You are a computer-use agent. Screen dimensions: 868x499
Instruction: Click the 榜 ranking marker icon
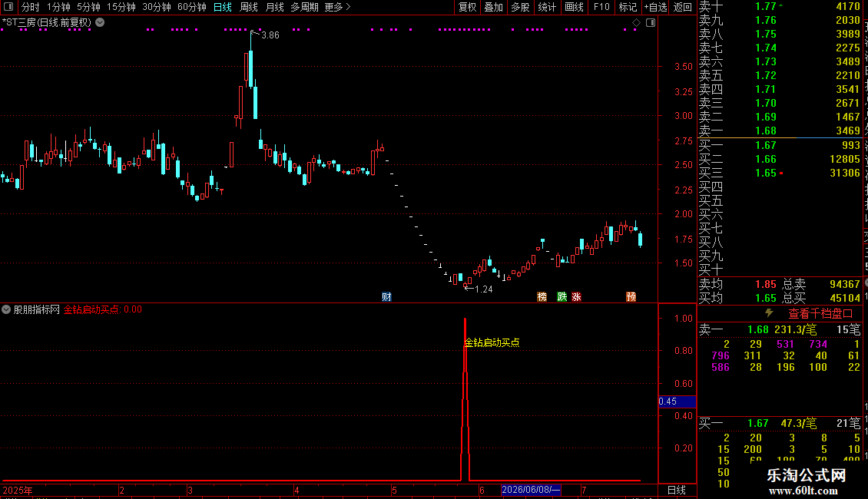[542, 297]
